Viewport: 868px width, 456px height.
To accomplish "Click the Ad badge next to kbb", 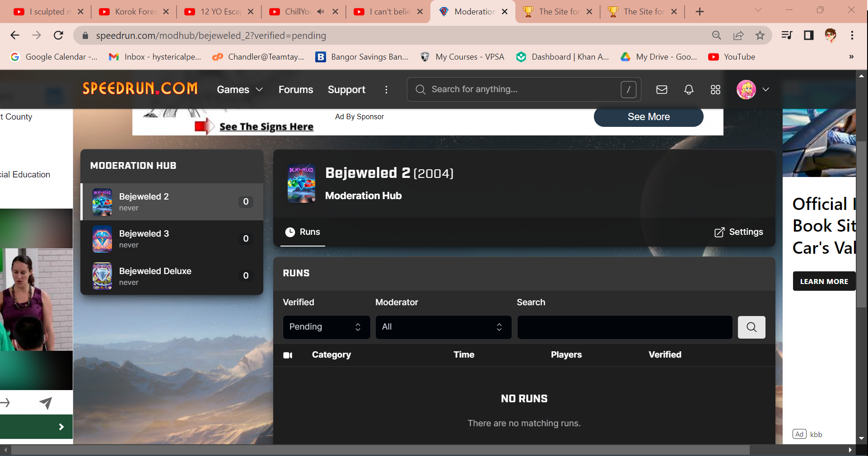I will tap(799, 434).
